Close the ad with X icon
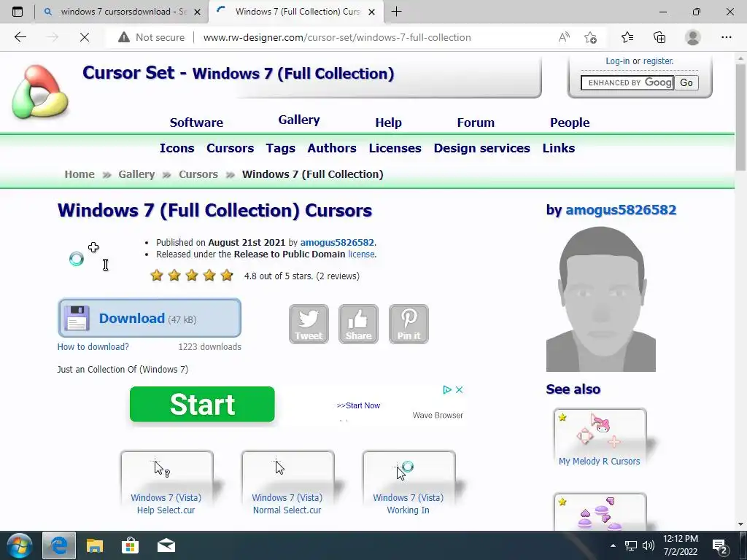The height and width of the screenshot is (560, 747). tap(460, 389)
